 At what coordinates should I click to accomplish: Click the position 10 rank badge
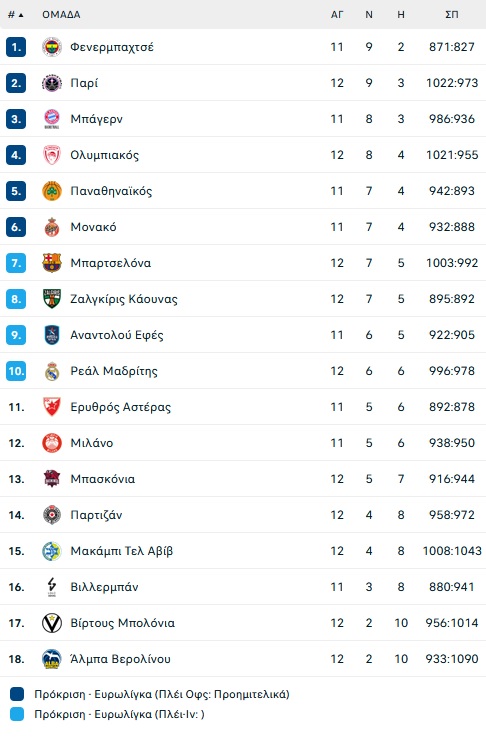coord(16,371)
